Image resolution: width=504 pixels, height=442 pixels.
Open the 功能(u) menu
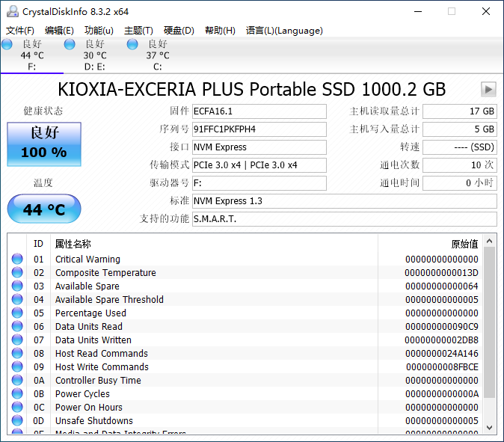click(99, 31)
